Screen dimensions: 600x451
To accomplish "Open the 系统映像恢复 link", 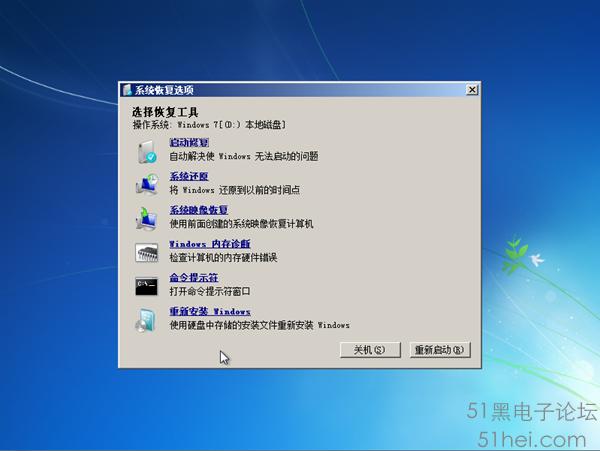I will click(x=199, y=210).
